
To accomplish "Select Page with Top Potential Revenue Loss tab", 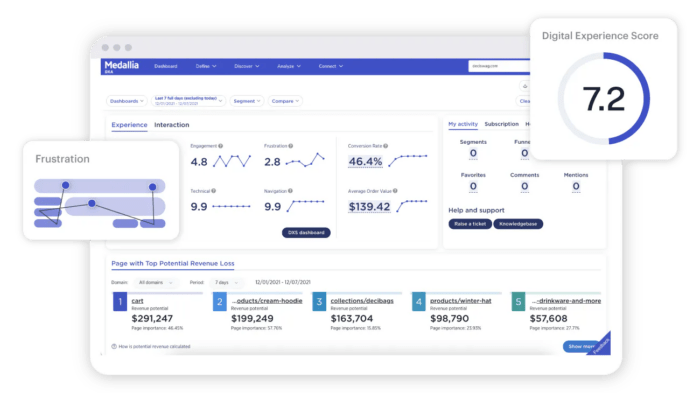I will (x=173, y=263).
